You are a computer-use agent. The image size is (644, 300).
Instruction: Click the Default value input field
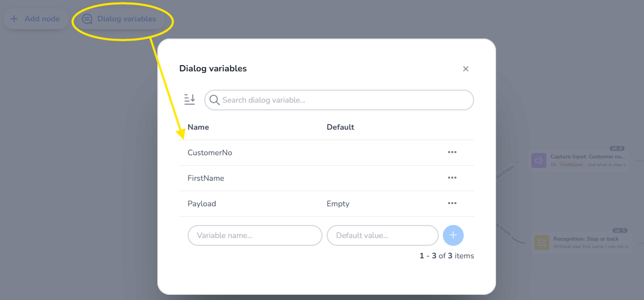(x=382, y=235)
